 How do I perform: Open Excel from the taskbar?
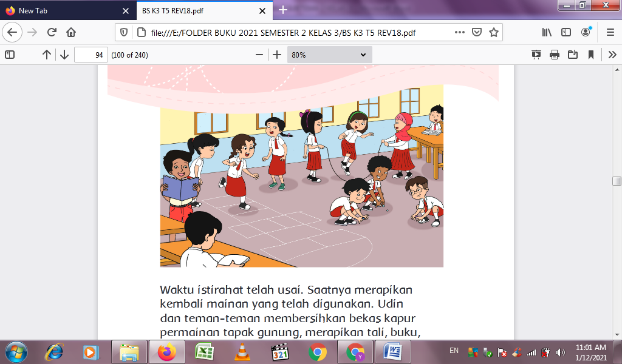[204, 352]
